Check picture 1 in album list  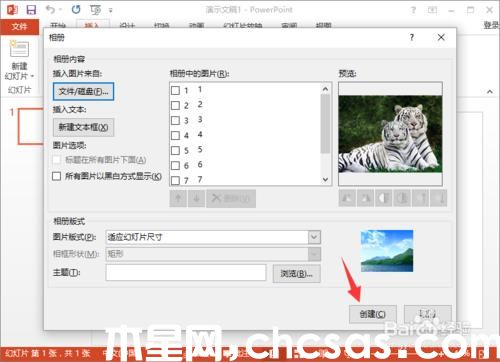pyautogui.click(x=175, y=90)
